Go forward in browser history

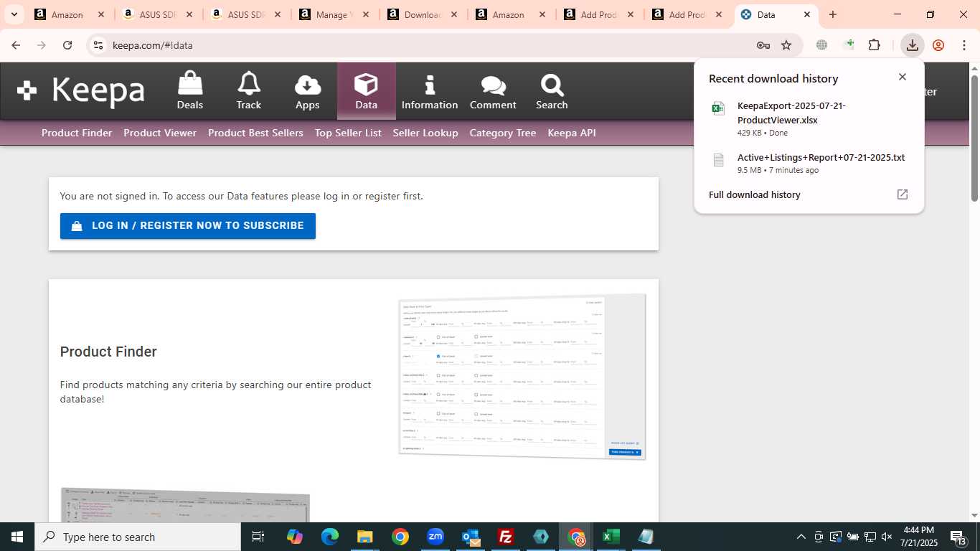42,45
